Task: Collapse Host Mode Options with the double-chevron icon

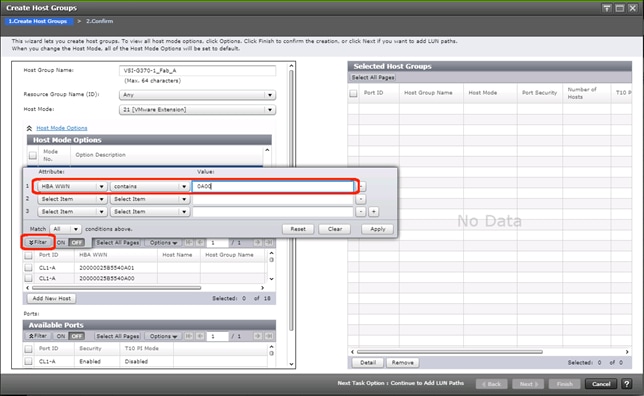Action: [29, 128]
